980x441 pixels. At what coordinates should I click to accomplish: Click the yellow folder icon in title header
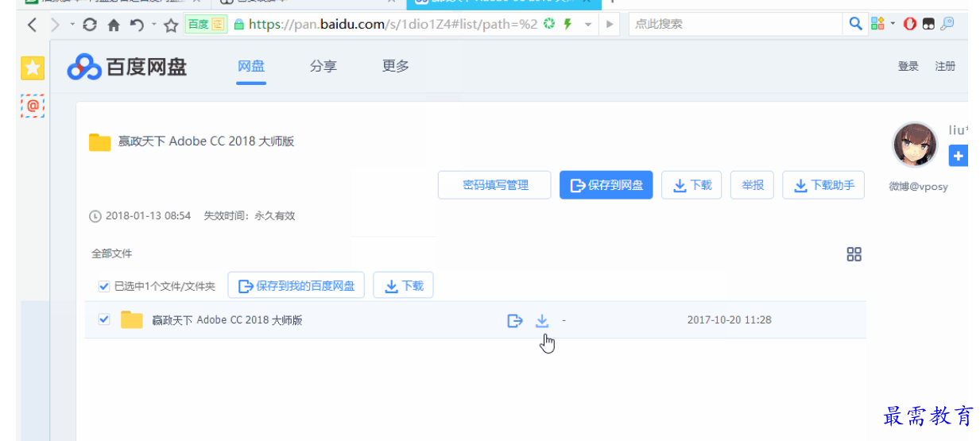(x=99, y=142)
